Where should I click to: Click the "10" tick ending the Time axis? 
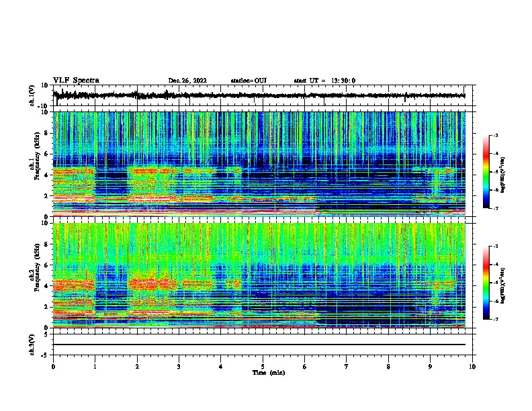click(472, 367)
